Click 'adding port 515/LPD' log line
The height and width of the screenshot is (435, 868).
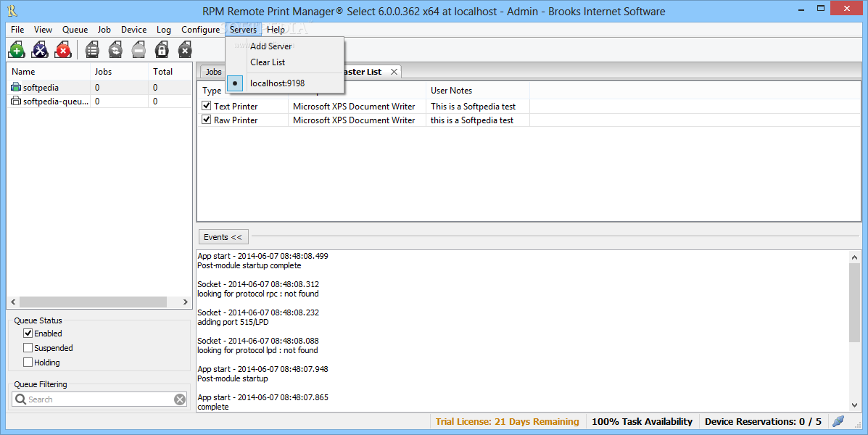click(233, 322)
